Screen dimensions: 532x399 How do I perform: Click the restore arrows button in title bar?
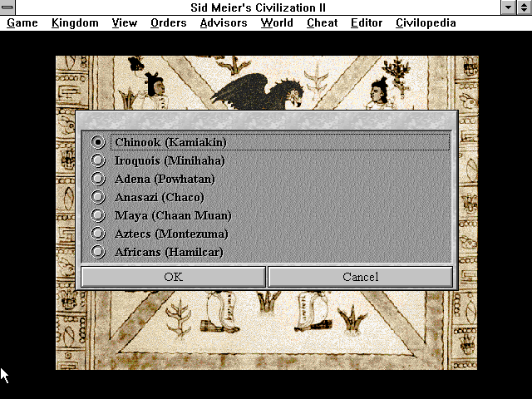click(525, 7)
